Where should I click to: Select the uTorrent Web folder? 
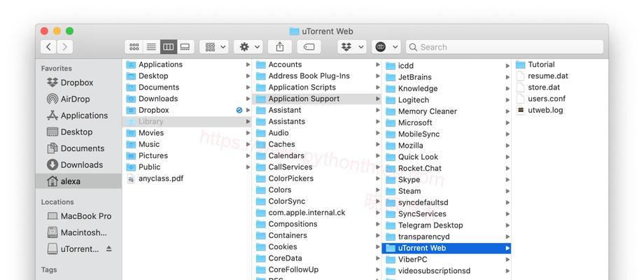click(x=447, y=248)
